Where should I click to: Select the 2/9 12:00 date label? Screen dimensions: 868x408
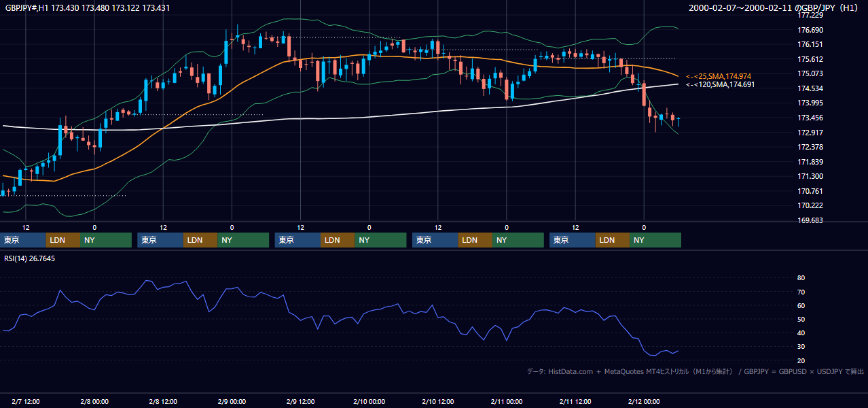tap(300, 402)
